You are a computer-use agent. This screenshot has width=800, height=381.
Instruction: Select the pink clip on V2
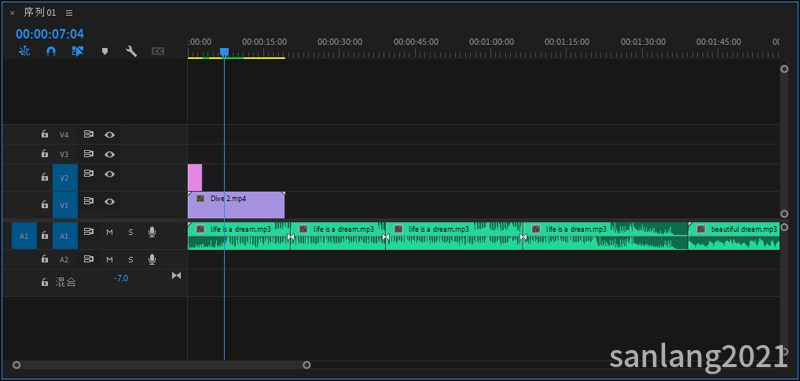click(x=195, y=177)
